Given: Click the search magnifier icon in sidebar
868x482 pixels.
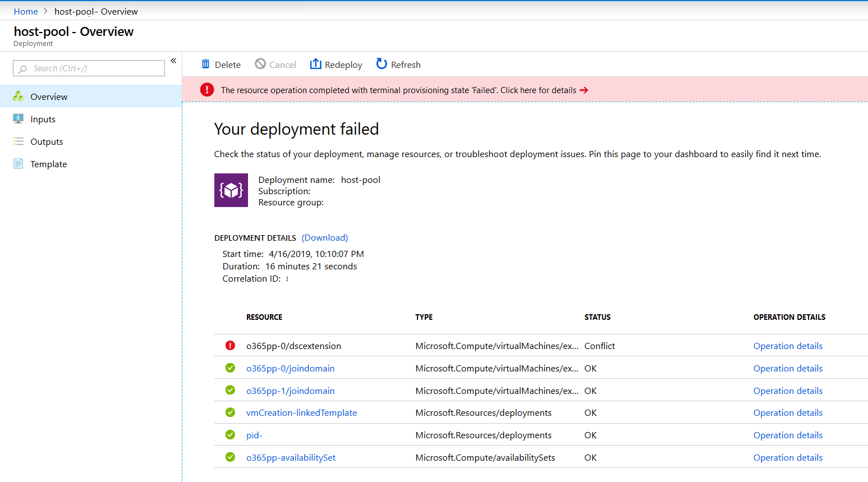Looking at the screenshot, I should click(22, 69).
